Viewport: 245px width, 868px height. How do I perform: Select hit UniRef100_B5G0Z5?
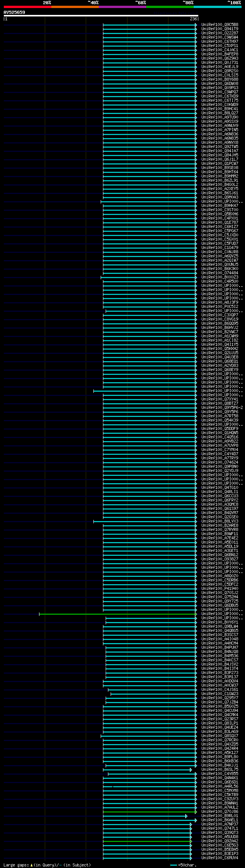[x=220, y=707]
